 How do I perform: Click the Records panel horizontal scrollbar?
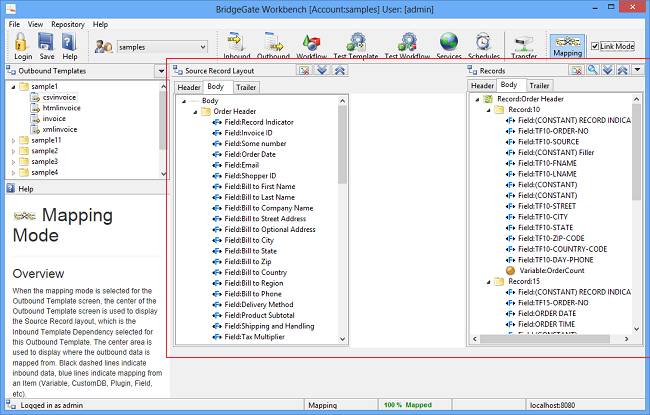coord(544,339)
